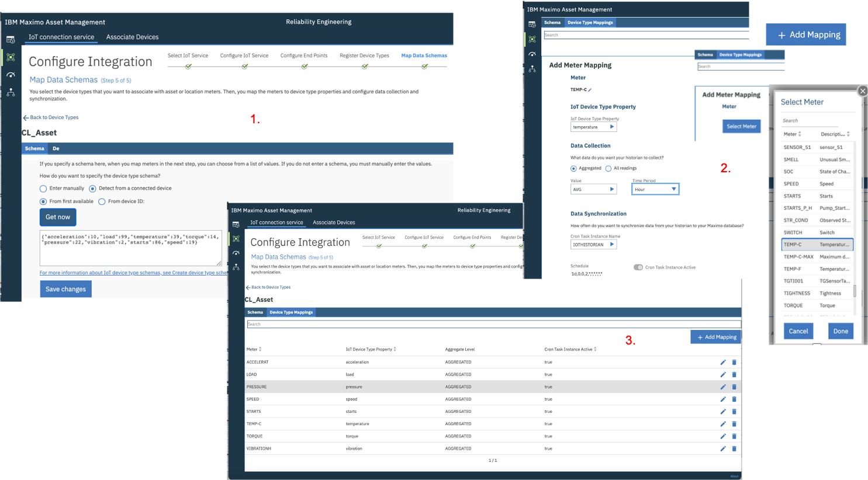
Task: Click the schema JSON text area
Action: tap(131, 248)
